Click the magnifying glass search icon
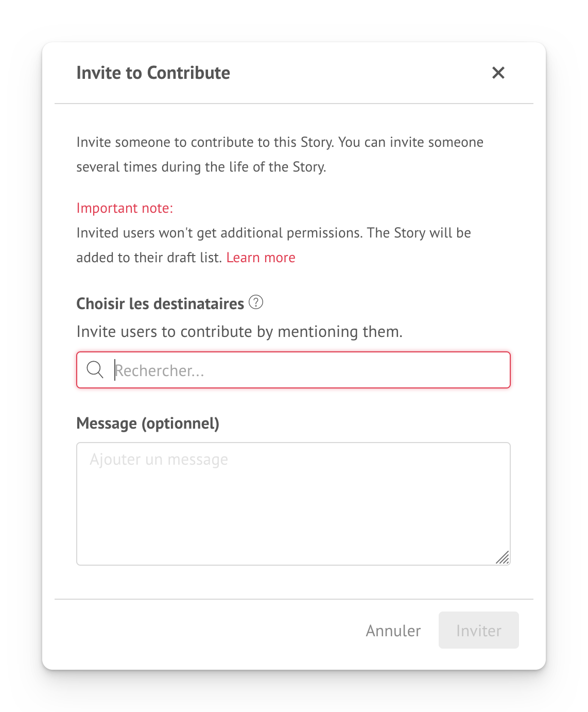The image size is (588, 712). point(95,369)
